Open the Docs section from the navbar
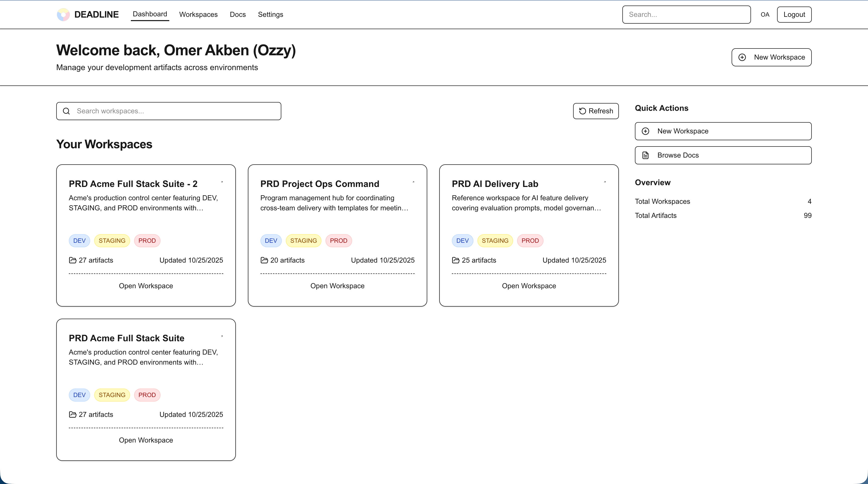Screen dimensions: 868x484 (238, 14)
